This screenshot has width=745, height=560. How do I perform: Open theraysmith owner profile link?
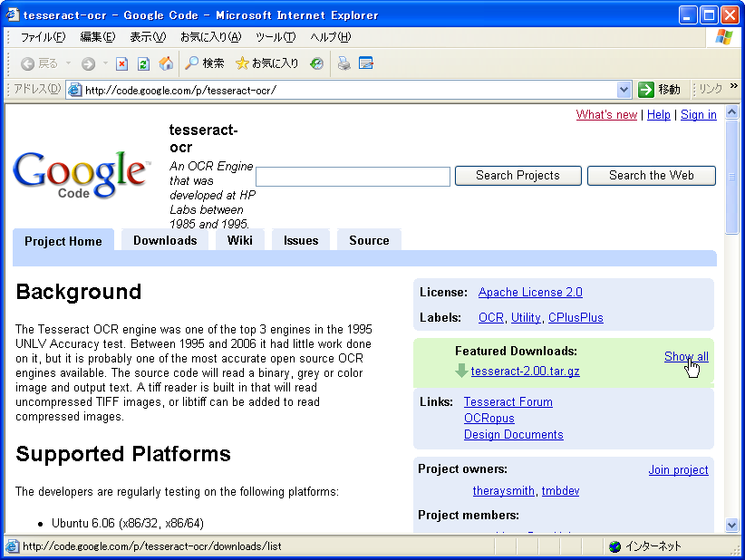click(x=504, y=490)
